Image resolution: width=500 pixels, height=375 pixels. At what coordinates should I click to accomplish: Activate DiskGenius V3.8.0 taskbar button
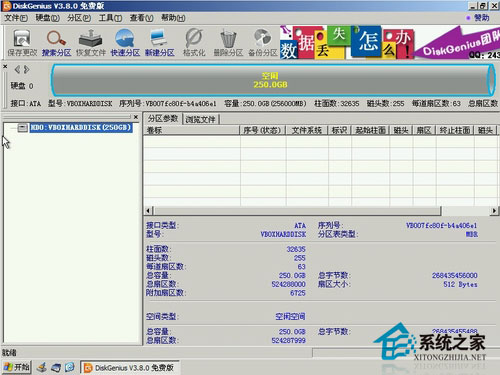130,367
